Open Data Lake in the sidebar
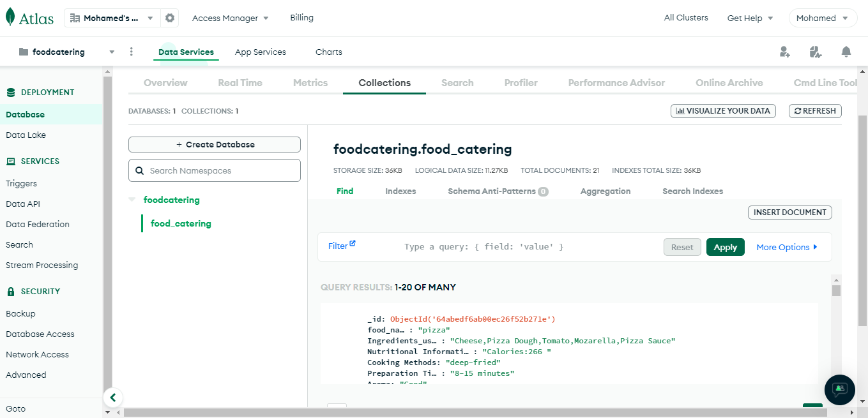The width and height of the screenshot is (868, 418). pos(26,135)
